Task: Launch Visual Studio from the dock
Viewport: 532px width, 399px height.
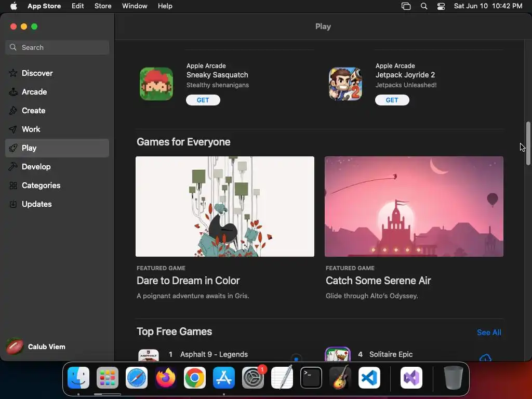Action: 411,378
